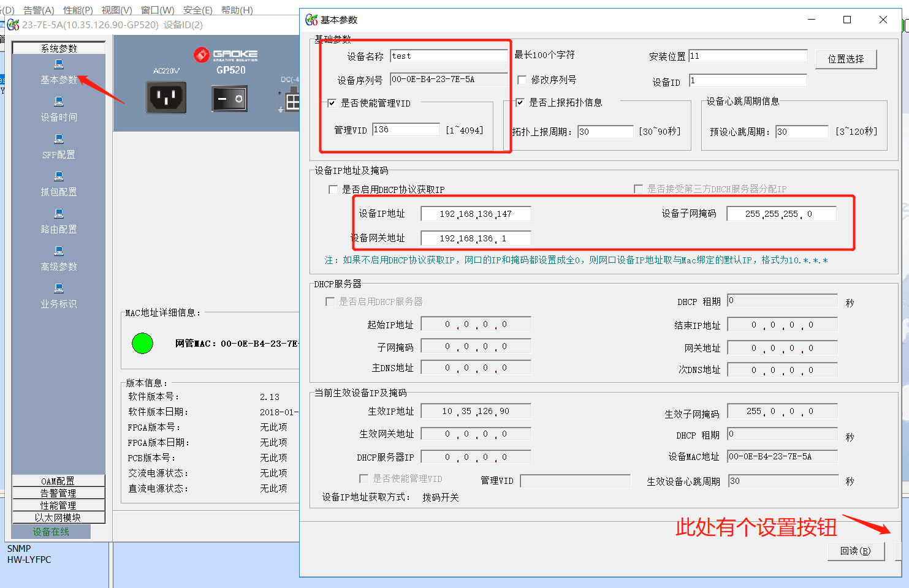Open the 窗口(W) menu
909x588 pixels.
158,10
